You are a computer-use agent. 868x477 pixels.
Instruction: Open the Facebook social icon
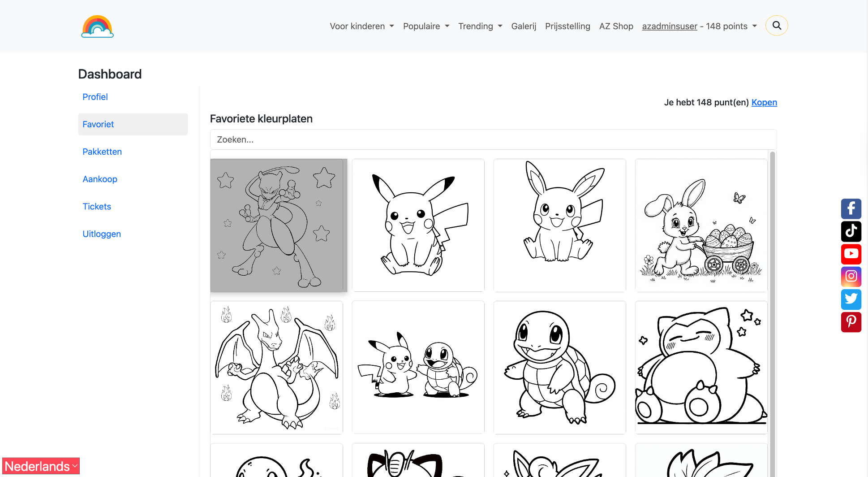click(851, 208)
